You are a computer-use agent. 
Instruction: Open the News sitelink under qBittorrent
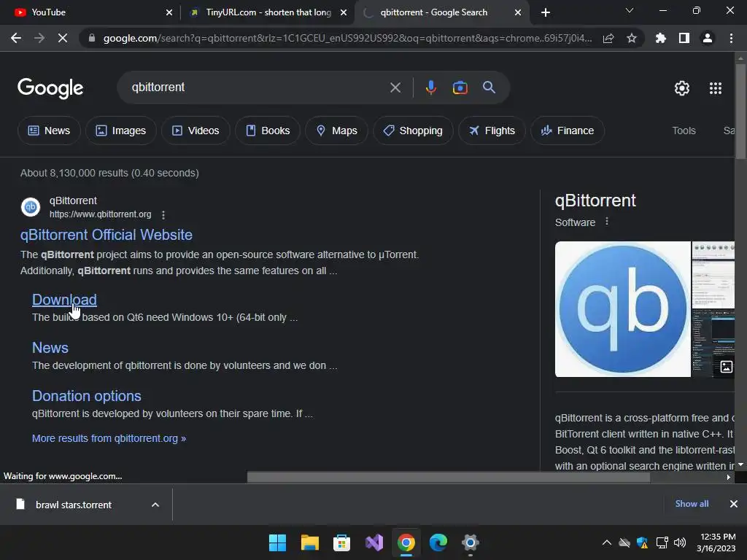50,348
